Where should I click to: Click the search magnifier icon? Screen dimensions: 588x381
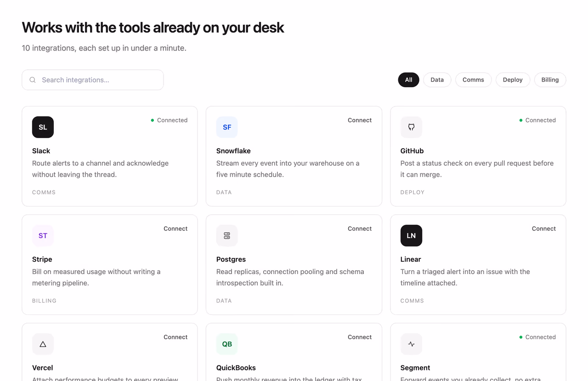tap(33, 80)
